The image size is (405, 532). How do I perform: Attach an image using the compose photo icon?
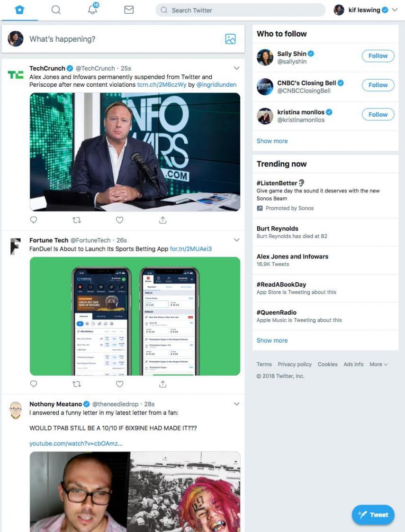tap(230, 39)
